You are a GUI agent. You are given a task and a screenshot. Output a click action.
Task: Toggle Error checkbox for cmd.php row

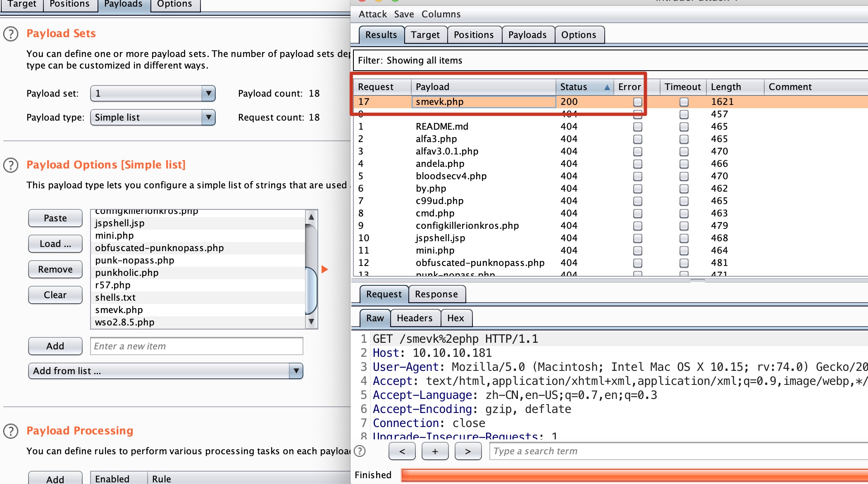[x=638, y=214]
